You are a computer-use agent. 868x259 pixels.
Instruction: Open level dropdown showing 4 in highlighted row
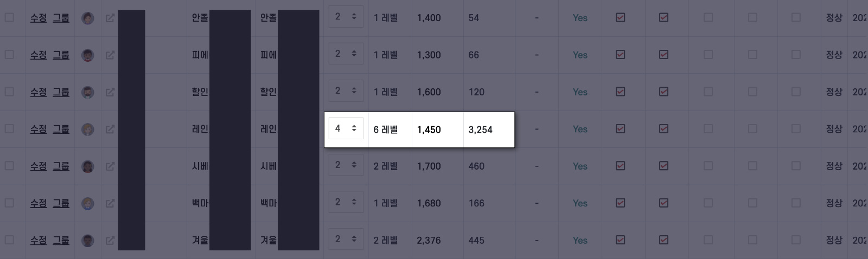pos(346,128)
